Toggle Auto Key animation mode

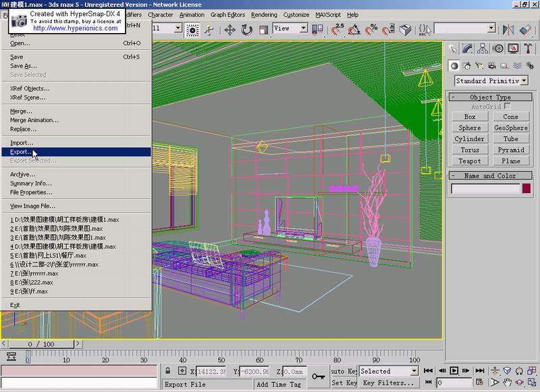click(x=344, y=371)
